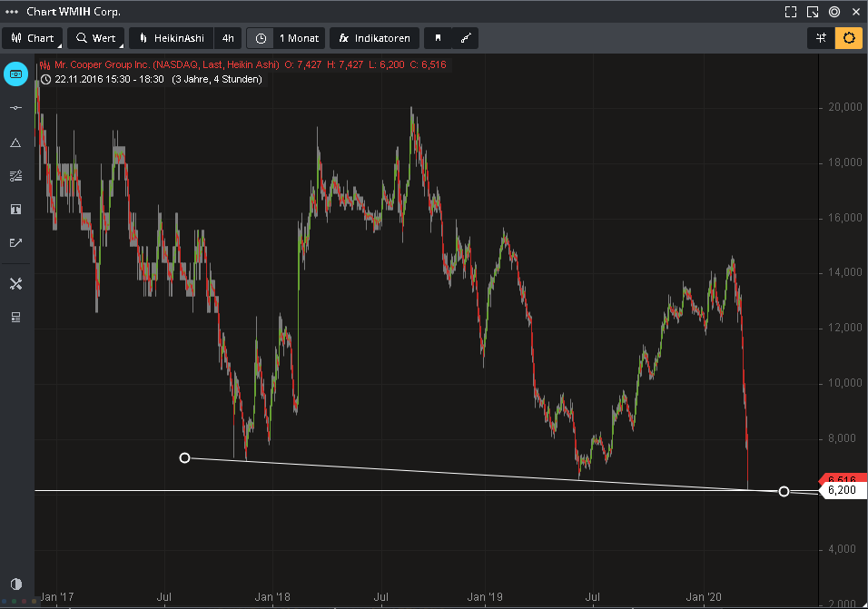
Task: Toggle the crosshair cursor mode
Action: (x=821, y=38)
